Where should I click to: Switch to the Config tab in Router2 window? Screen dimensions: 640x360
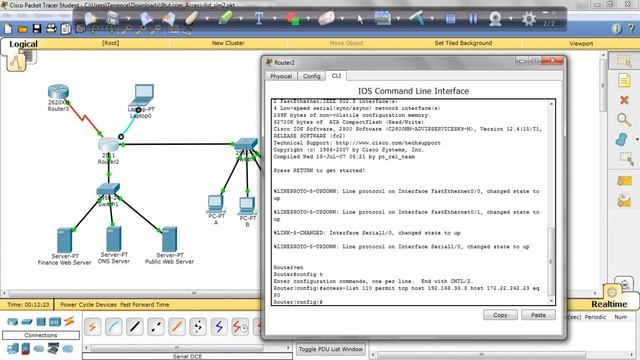(311, 76)
